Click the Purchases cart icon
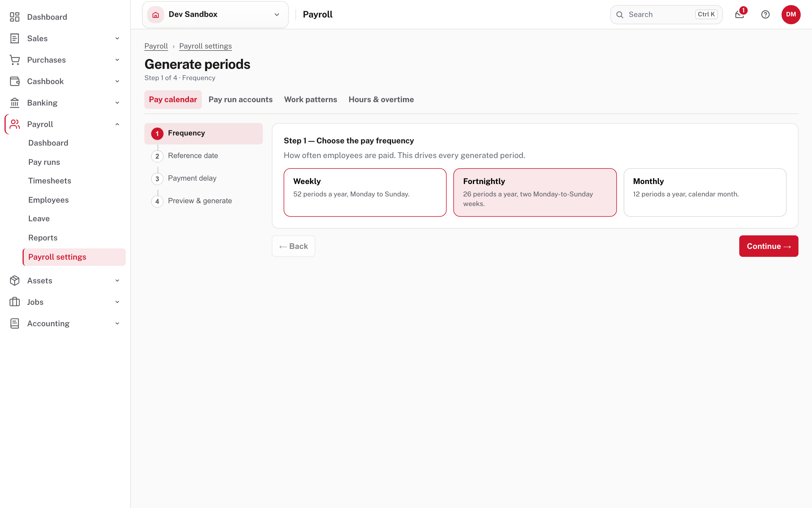 coord(14,60)
